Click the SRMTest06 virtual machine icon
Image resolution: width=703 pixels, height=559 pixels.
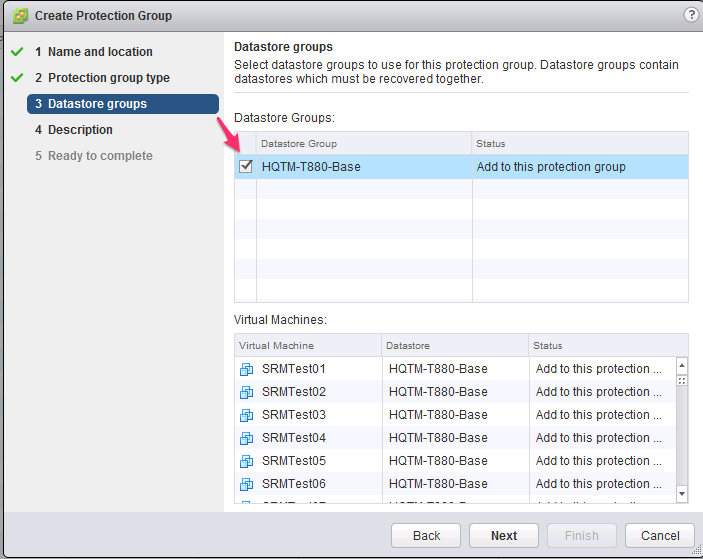(247, 484)
